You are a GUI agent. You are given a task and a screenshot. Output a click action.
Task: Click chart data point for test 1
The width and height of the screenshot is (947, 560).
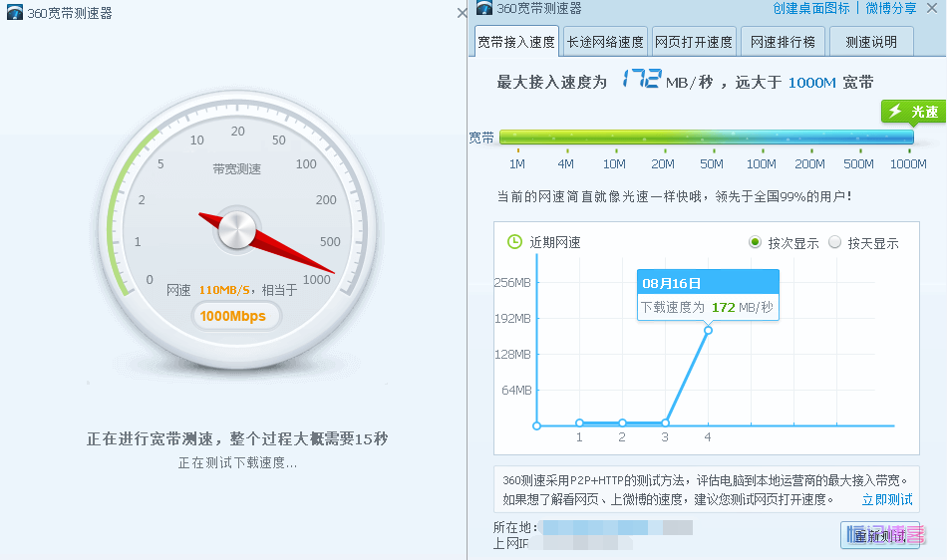[x=579, y=422]
